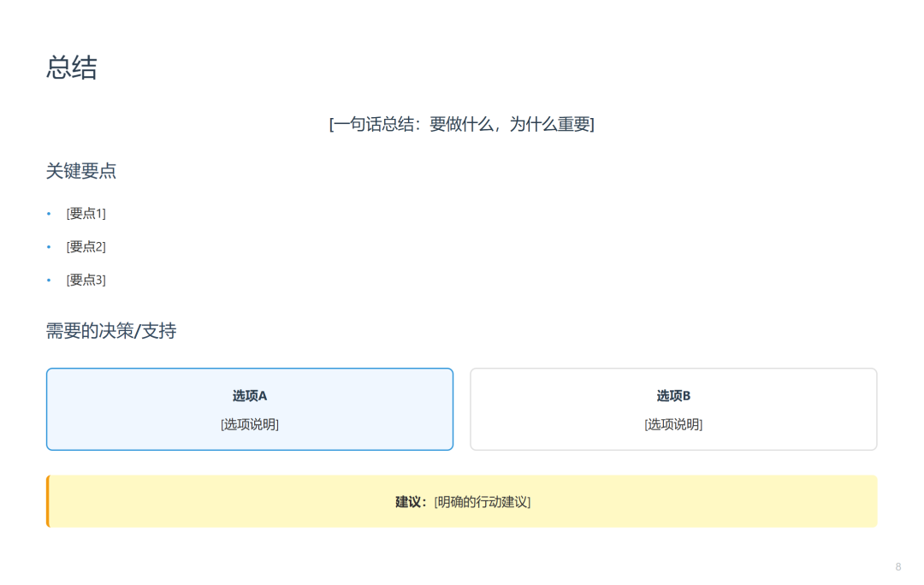Select the [要点2] bullet item

86,246
